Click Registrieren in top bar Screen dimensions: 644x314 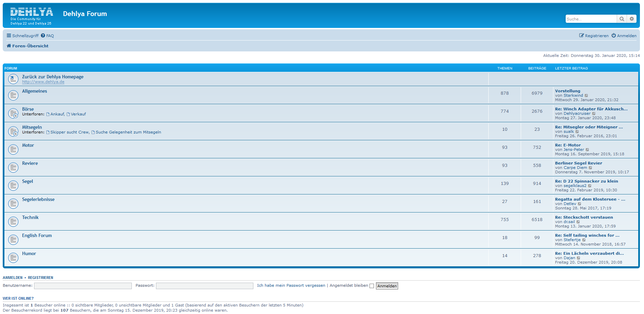(594, 36)
